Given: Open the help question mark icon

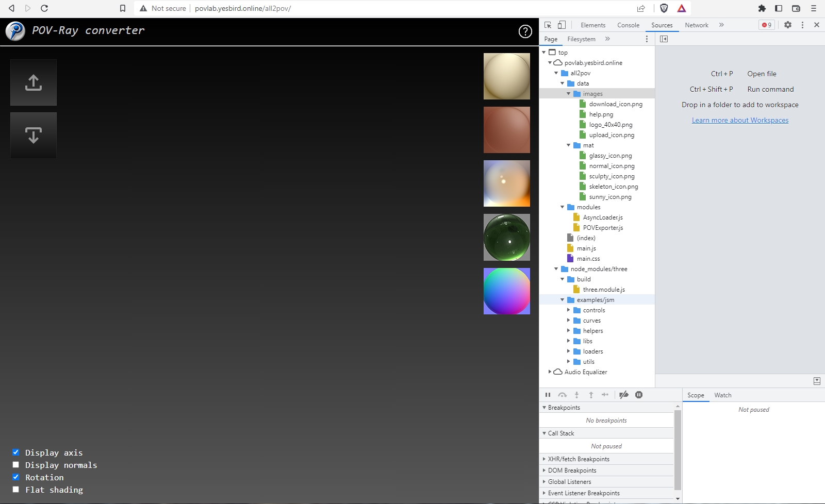Looking at the screenshot, I should (525, 31).
